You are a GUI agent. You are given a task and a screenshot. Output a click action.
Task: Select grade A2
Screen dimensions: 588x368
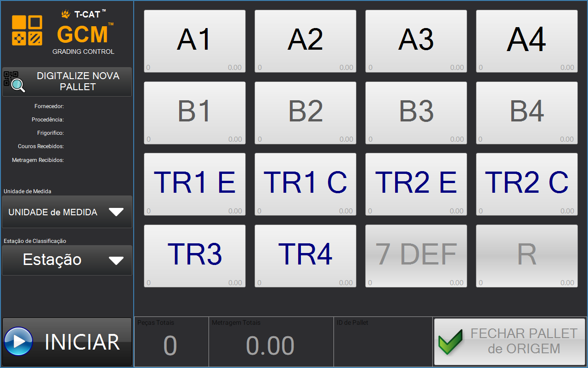(x=305, y=41)
